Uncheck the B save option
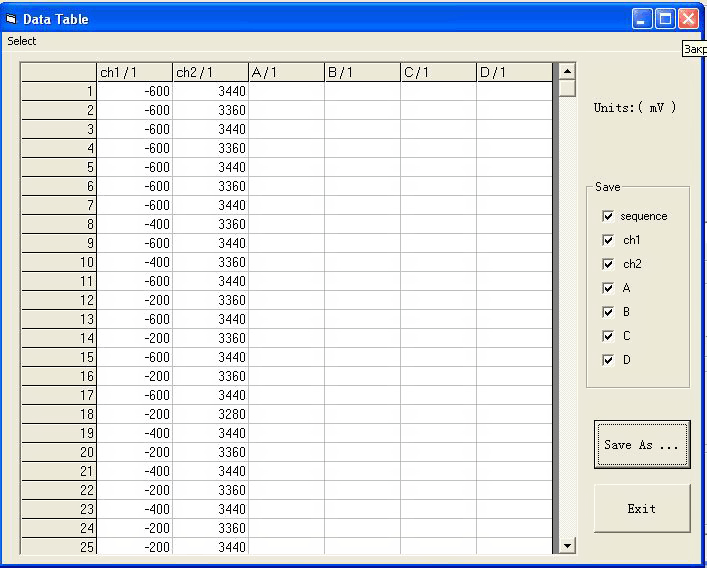The image size is (707, 568). (x=608, y=312)
